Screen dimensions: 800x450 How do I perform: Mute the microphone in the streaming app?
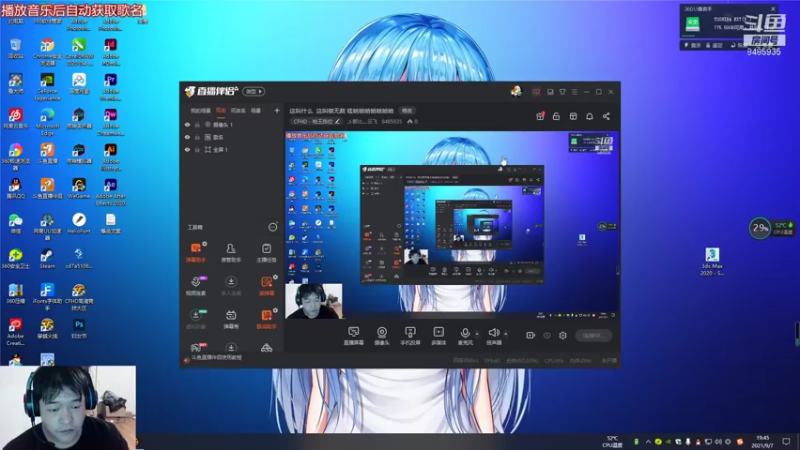tap(465, 335)
